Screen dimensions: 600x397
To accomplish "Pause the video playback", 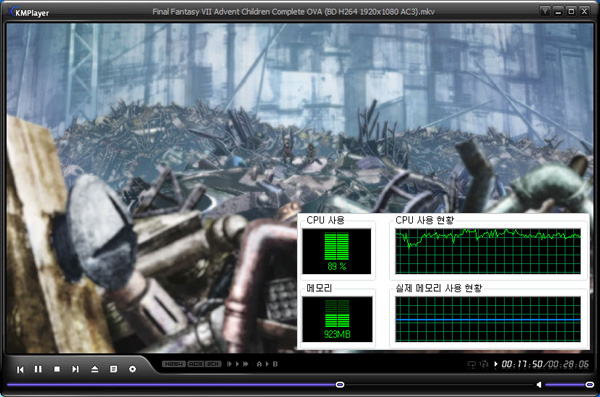I will point(38,369).
